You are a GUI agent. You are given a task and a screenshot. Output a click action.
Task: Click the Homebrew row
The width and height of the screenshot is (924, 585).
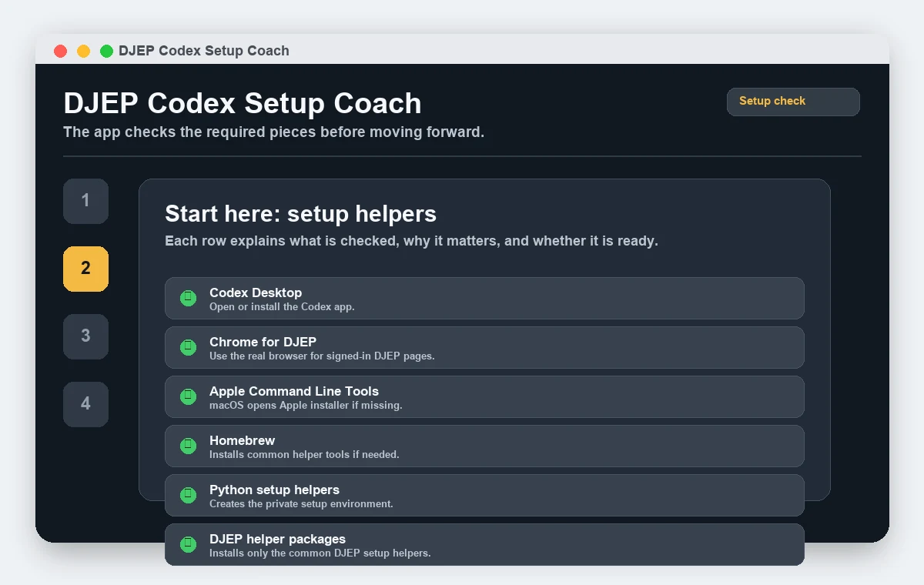click(484, 446)
